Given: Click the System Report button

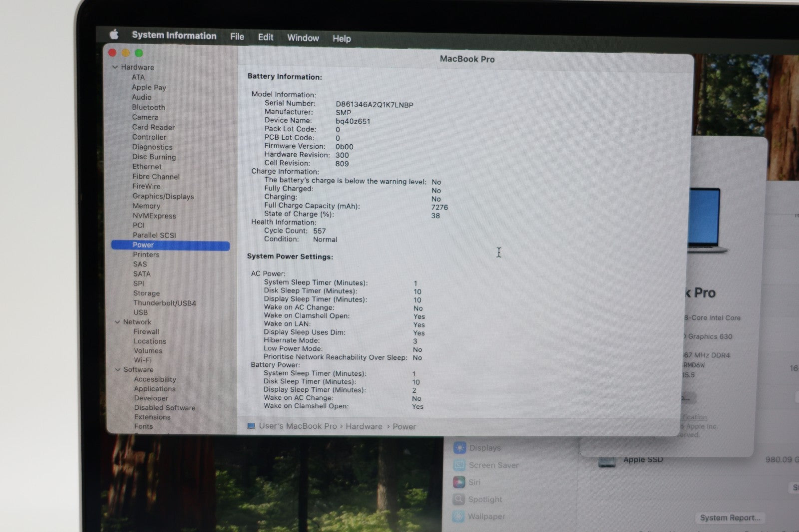Looking at the screenshot, I should click(730, 518).
